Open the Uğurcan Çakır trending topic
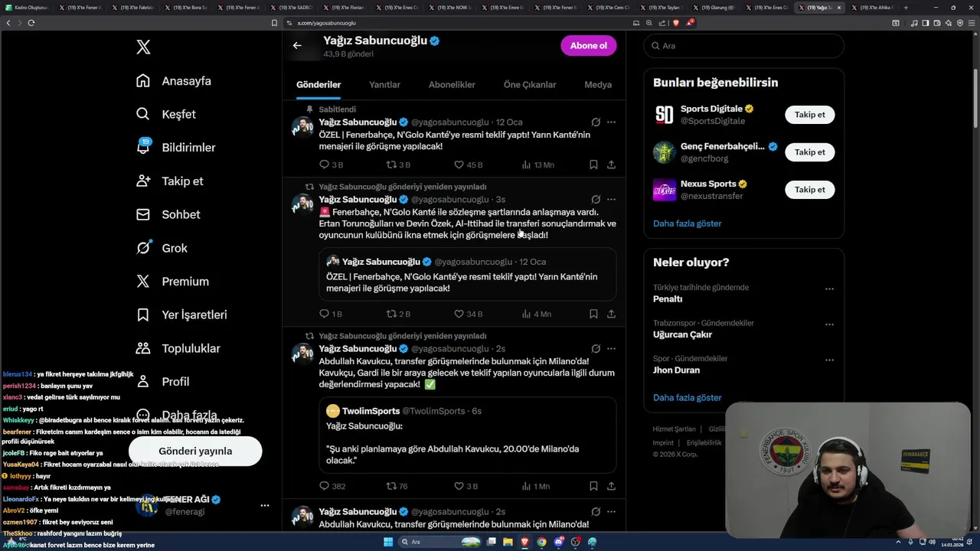 coord(682,334)
